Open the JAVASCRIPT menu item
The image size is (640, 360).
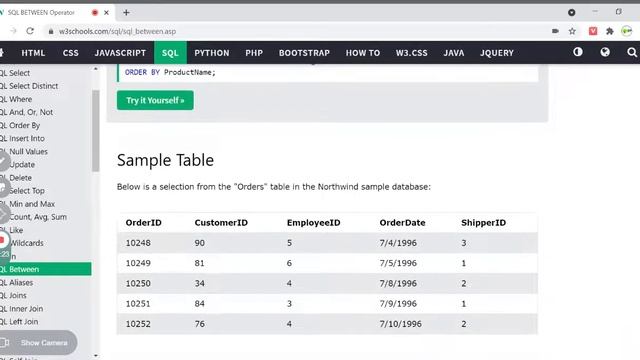pos(120,53)
